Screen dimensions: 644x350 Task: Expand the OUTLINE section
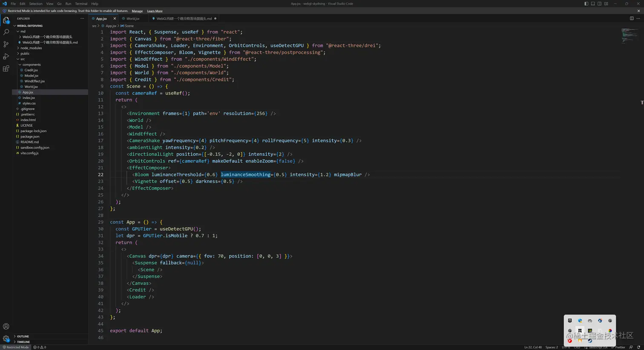coord(23,336)
